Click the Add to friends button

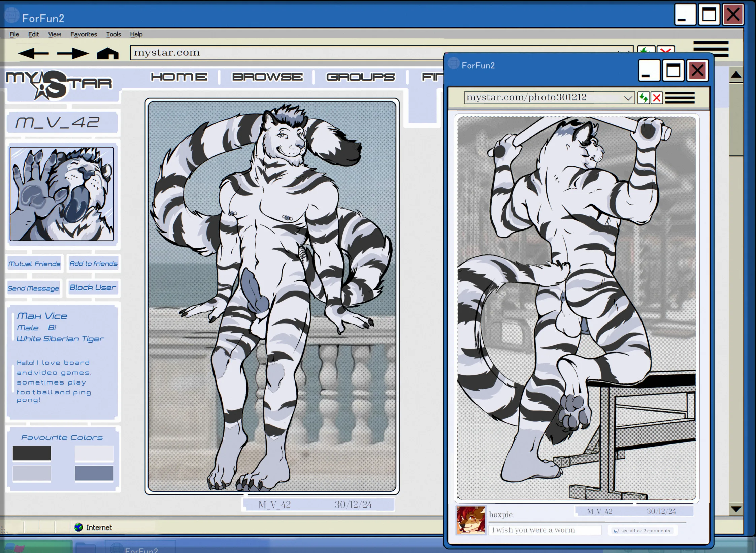93,264
